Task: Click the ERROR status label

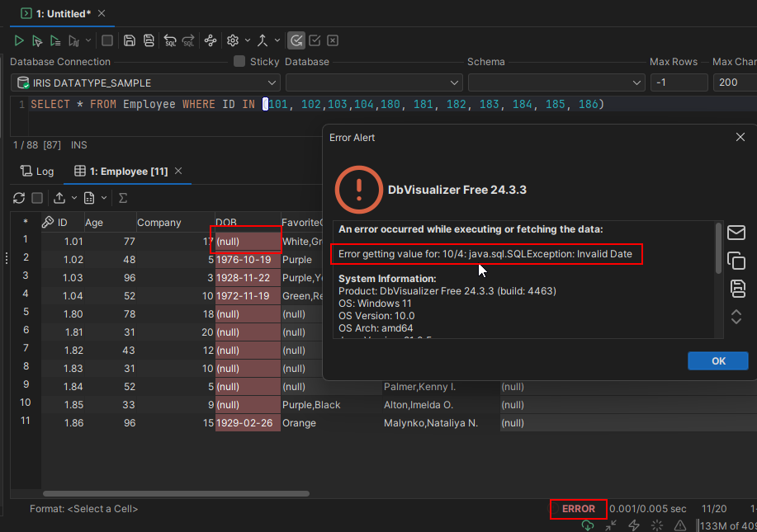Action: 578,509
